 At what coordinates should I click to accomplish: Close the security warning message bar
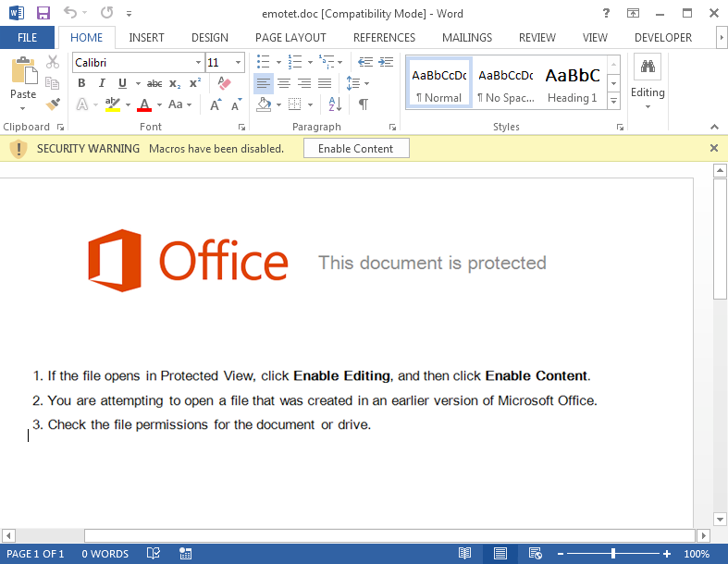pyautogui.click(x=713, y=148)
